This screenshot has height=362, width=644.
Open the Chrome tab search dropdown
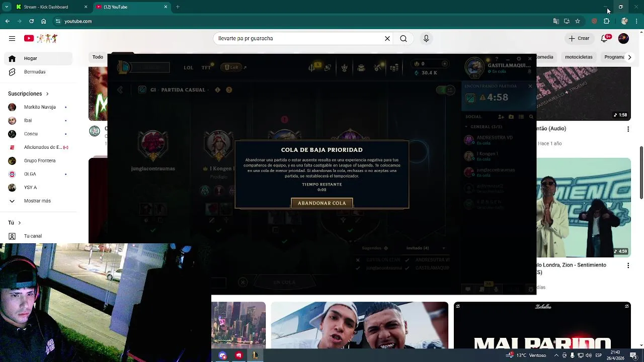[x=7, y=7]
